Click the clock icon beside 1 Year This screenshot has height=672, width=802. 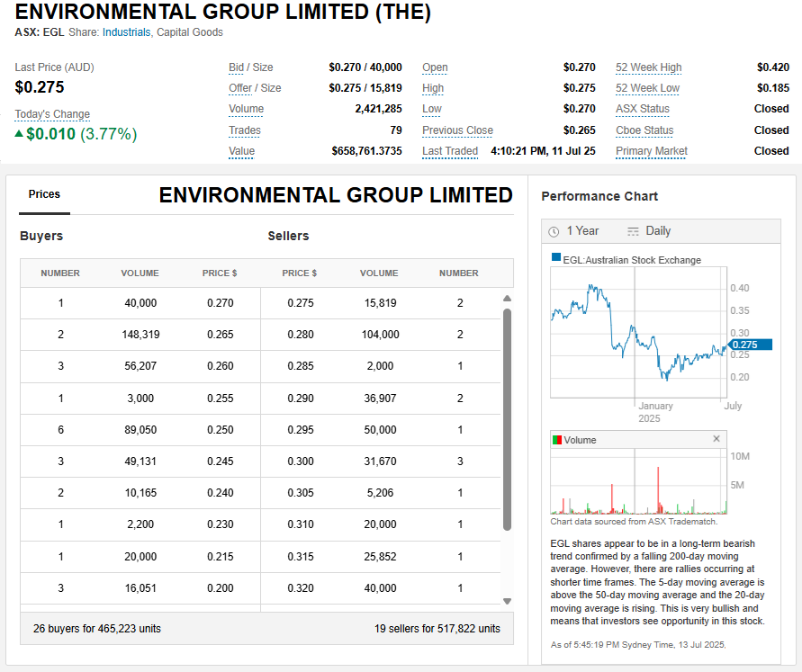tap(554, 231)
